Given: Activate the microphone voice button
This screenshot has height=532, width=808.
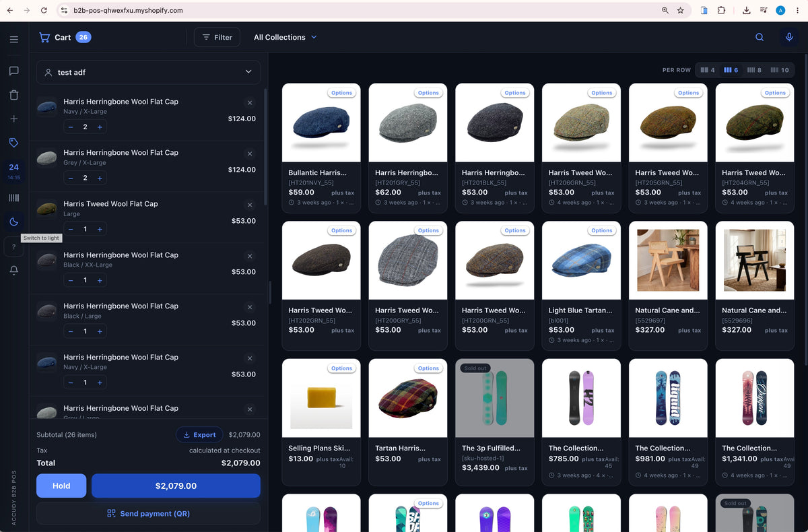Looking at the screenshot, I should [789, 37].
